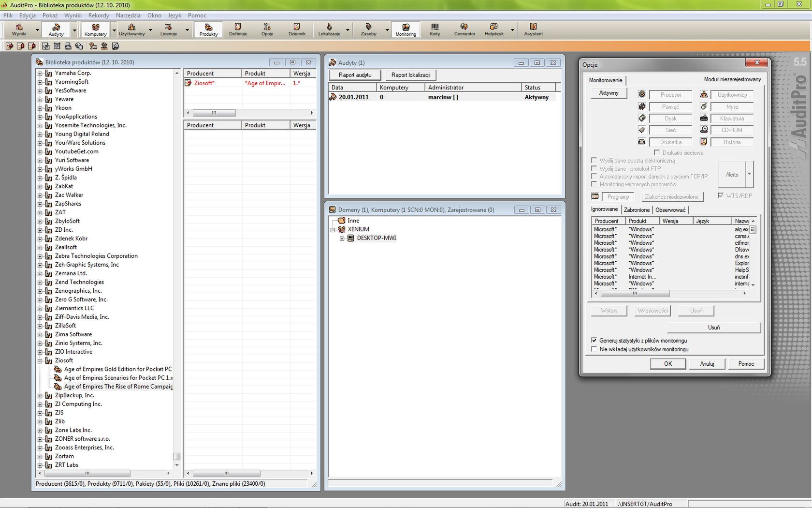Open the Opcje toolbar icon
812x508 pixels.
point(267,30)
